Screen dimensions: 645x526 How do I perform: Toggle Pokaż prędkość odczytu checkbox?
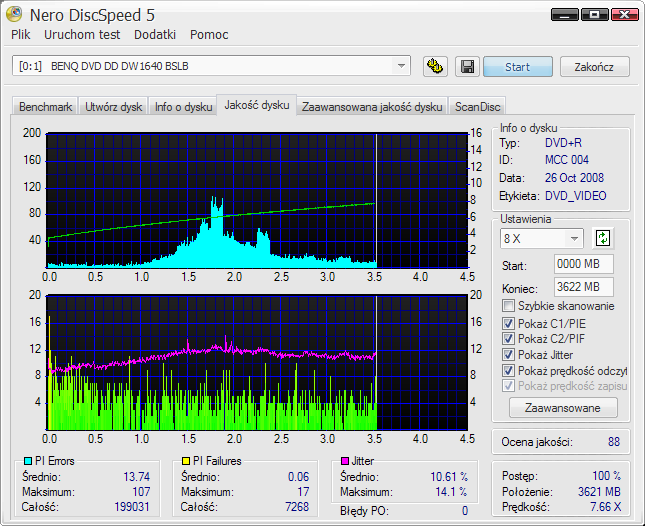pos(508,371)
